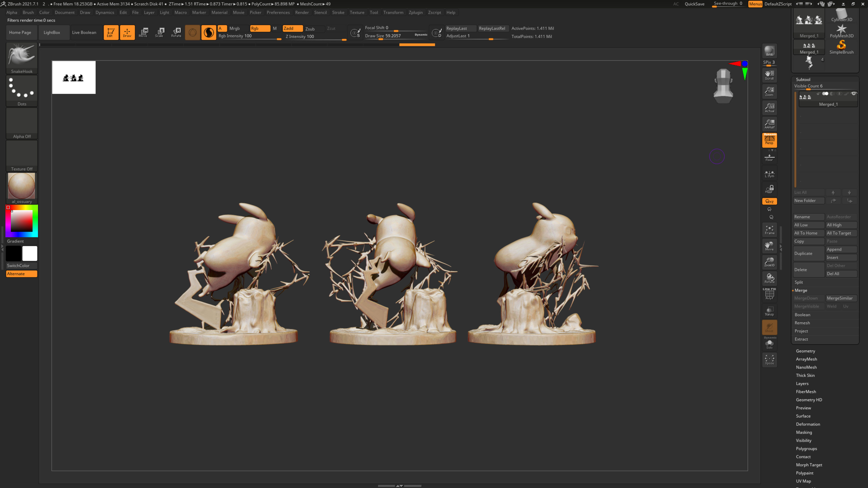Click the Rotate navigation icon on right shelf
Viewport: 868px width, 488px height.
[770, 278]
